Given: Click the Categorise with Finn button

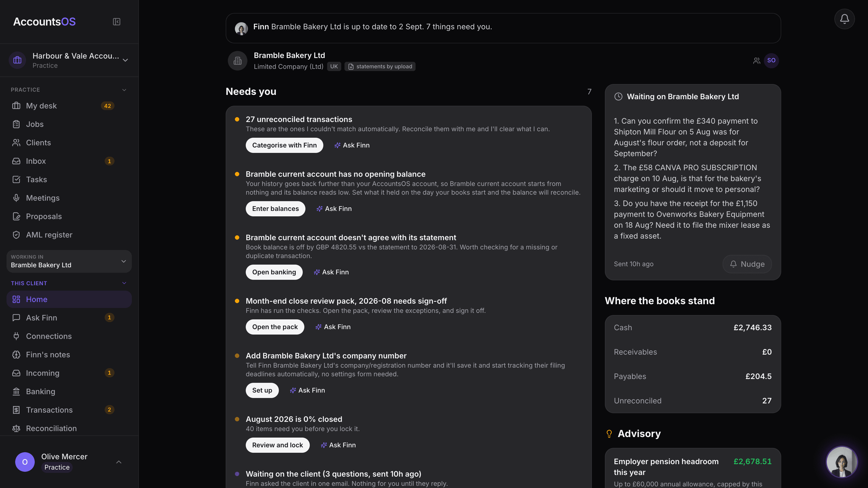Looking at the screenshot, I should click(x=284, y=145).
